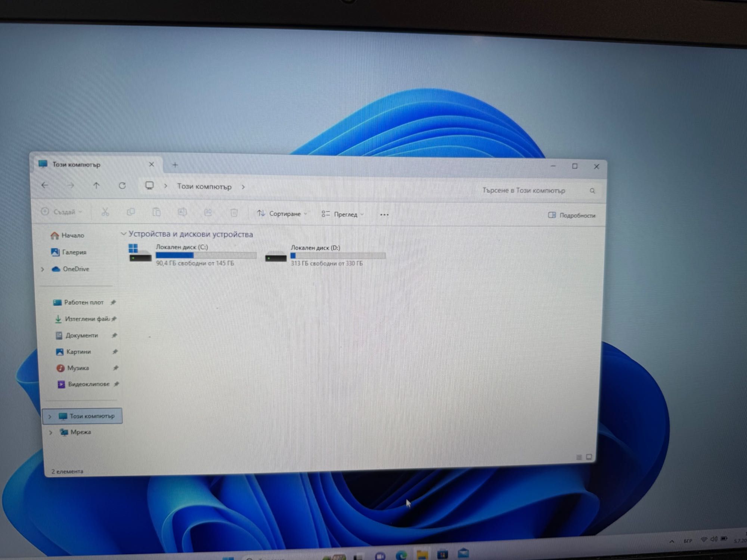Viewport: 747px width, 560px height.
Task: Select Локален диск (D:) drive
Action: (325, 256)
